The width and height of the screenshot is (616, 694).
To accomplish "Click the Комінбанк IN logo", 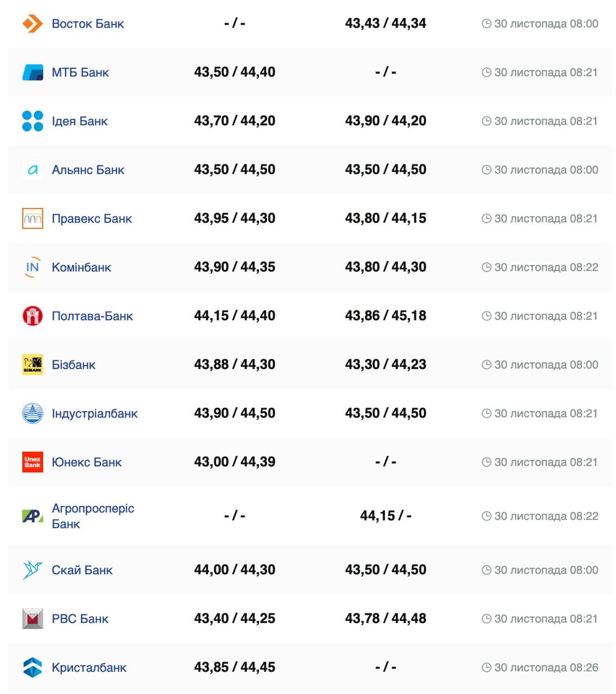I will (x=33, y=267).
